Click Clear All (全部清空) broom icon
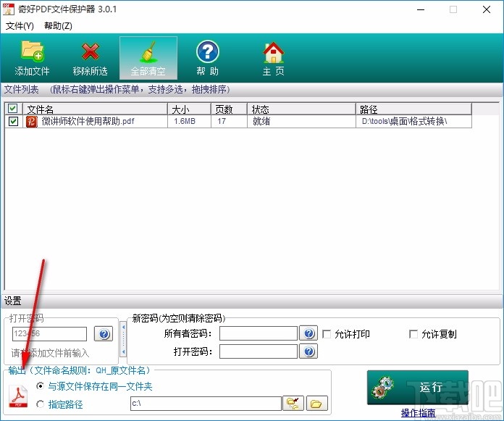The width and height of the screenshot is (504, 421). click(148, 51)
